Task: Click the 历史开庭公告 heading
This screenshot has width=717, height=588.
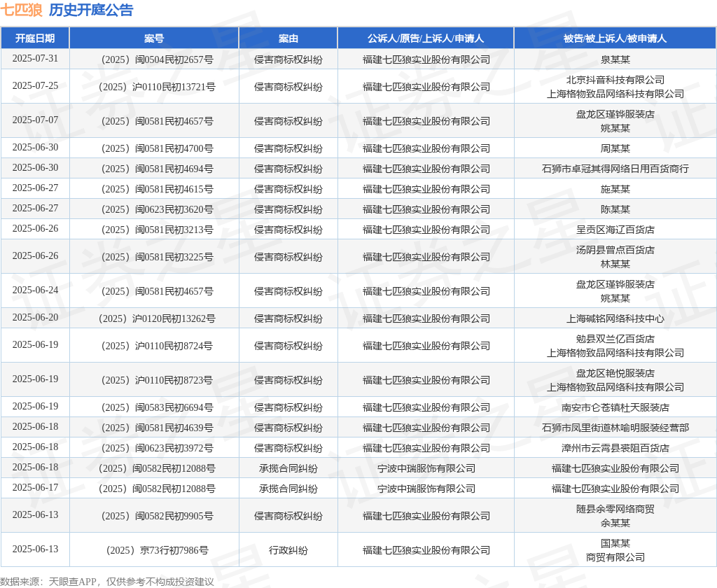Action: 91,10
